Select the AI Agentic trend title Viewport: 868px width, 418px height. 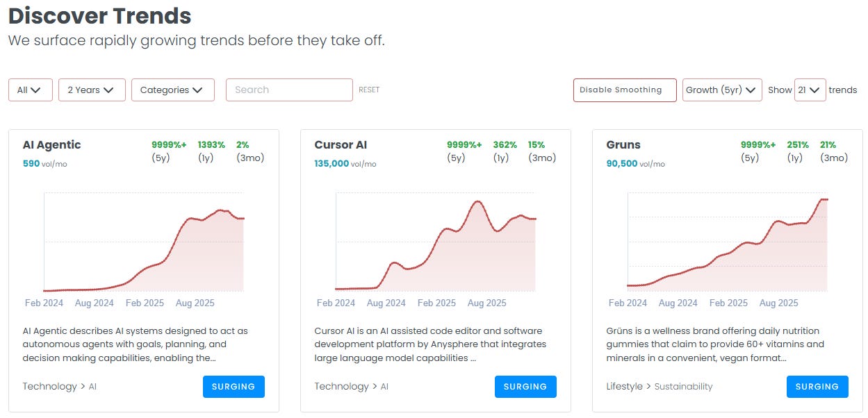[51, 144]
